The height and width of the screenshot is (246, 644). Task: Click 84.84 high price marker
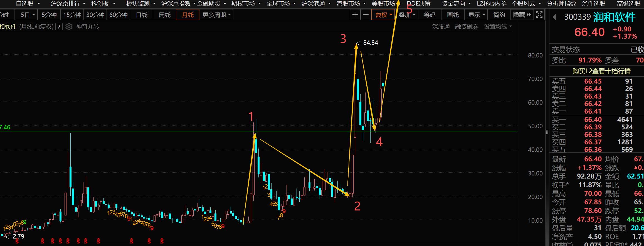(371, 42)
